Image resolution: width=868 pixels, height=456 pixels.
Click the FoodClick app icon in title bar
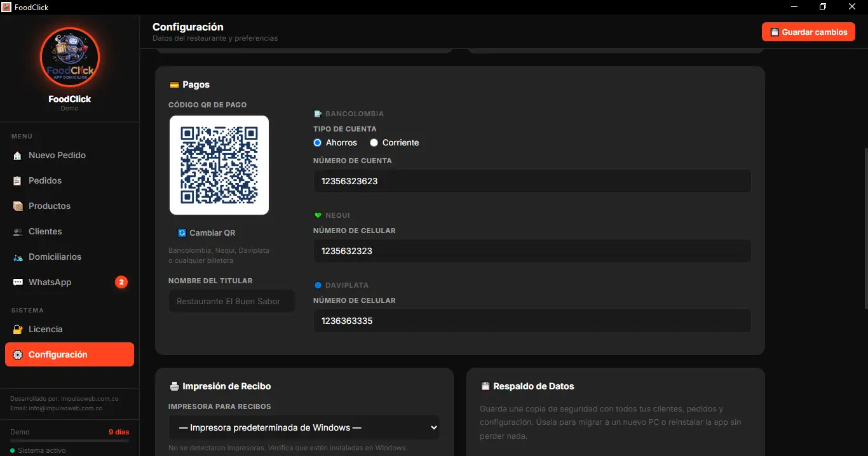(x=6, y=7)
